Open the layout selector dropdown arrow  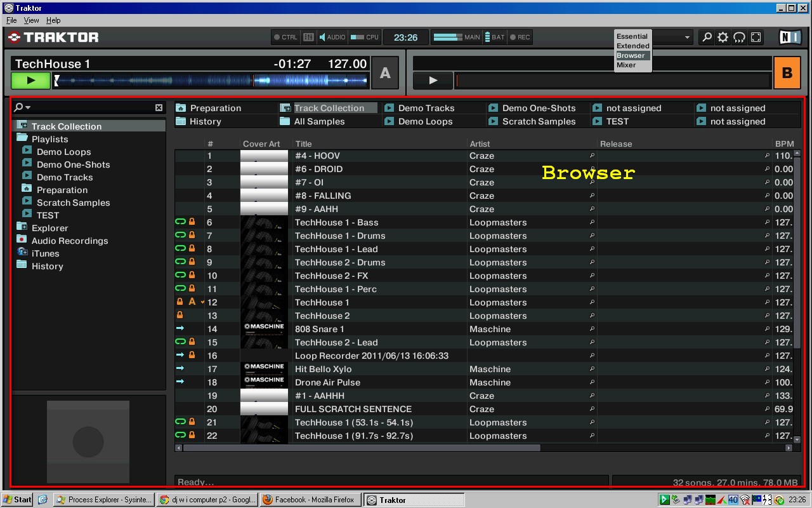(687, 37)
